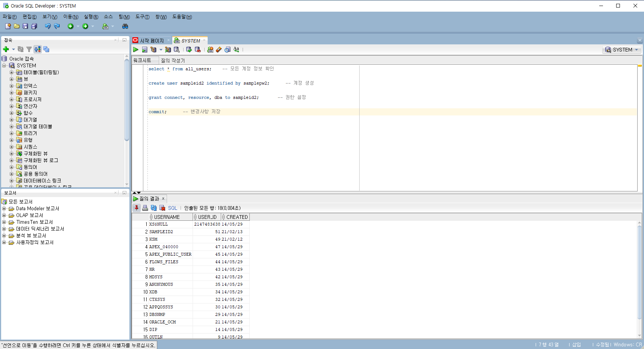The width and height of the screenshot is (644, 349).
Task: Click the SQL link in query result
Action: pos(173,208)
